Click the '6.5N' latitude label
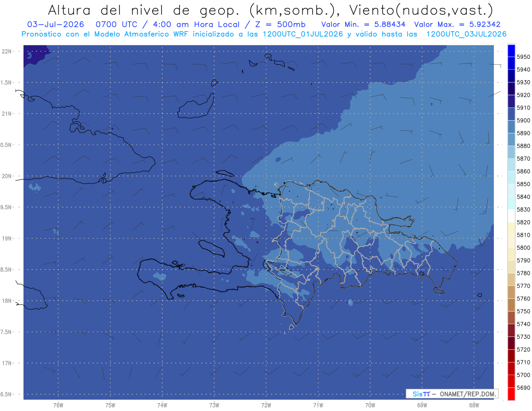The width and height of the screenshot is (532, 411). [6, 394]
